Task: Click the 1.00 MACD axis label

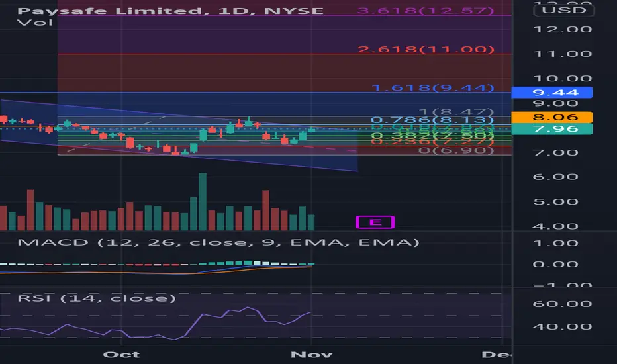Action: (555, 243)
